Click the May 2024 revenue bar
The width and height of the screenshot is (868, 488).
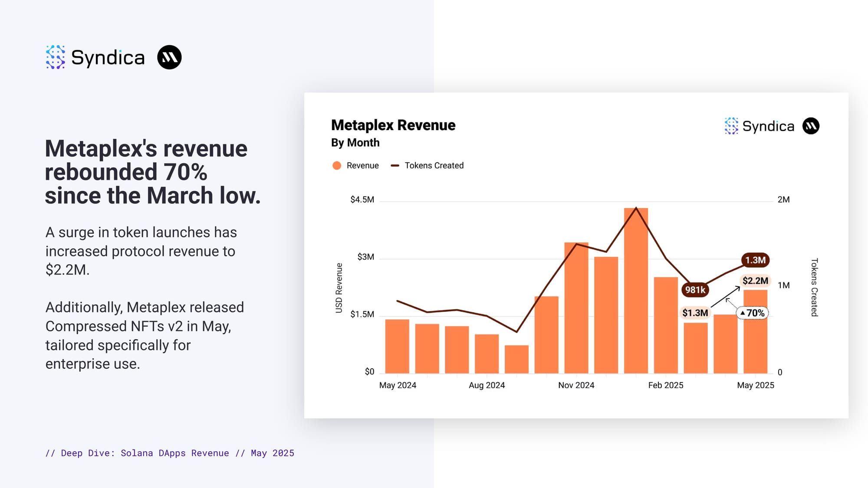397,347
